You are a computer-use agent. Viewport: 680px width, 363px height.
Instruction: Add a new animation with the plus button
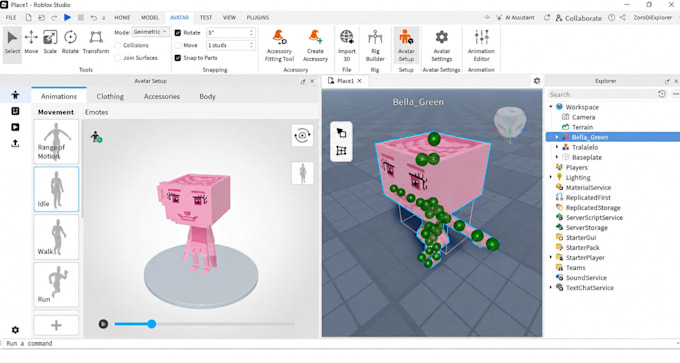(56, 325)
